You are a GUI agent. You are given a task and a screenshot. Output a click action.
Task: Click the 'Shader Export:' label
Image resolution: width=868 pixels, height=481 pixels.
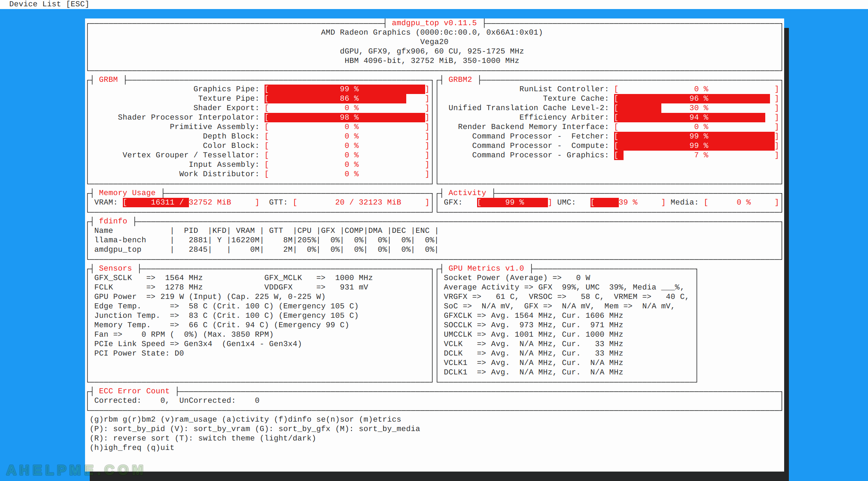226,108
